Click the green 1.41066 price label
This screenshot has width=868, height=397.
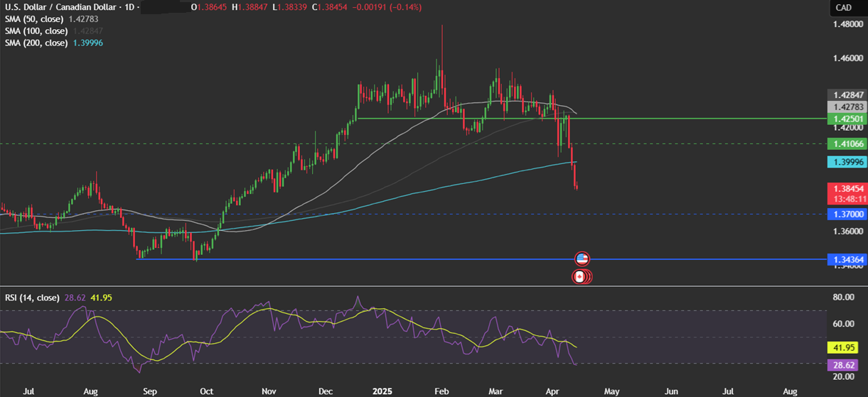tap(847, 143)
